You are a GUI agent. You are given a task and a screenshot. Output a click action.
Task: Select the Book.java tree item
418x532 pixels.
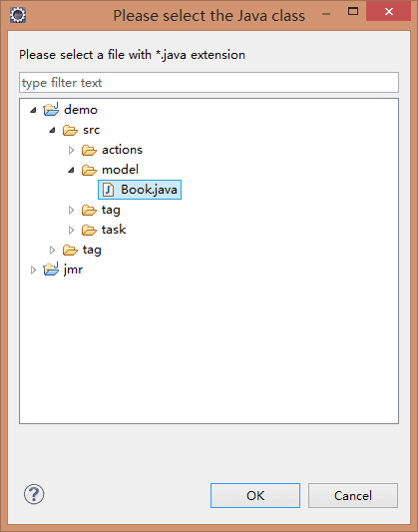tap(140, 190)
